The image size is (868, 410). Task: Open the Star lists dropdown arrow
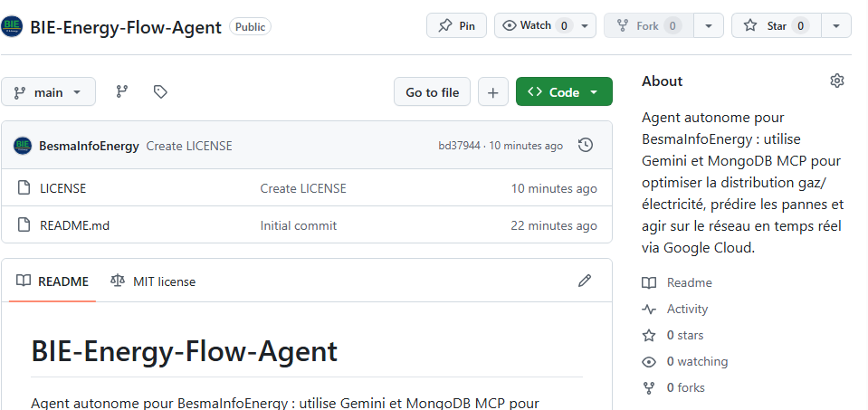pos(836,26)
